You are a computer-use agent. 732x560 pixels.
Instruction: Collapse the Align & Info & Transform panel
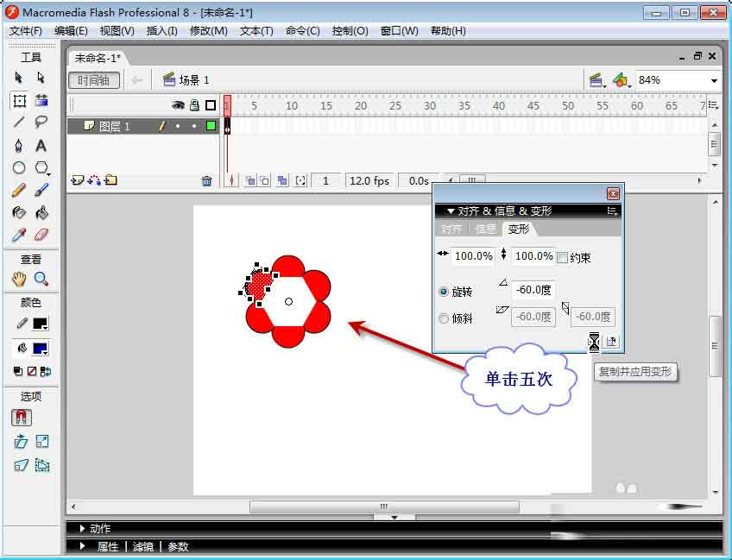451,211
